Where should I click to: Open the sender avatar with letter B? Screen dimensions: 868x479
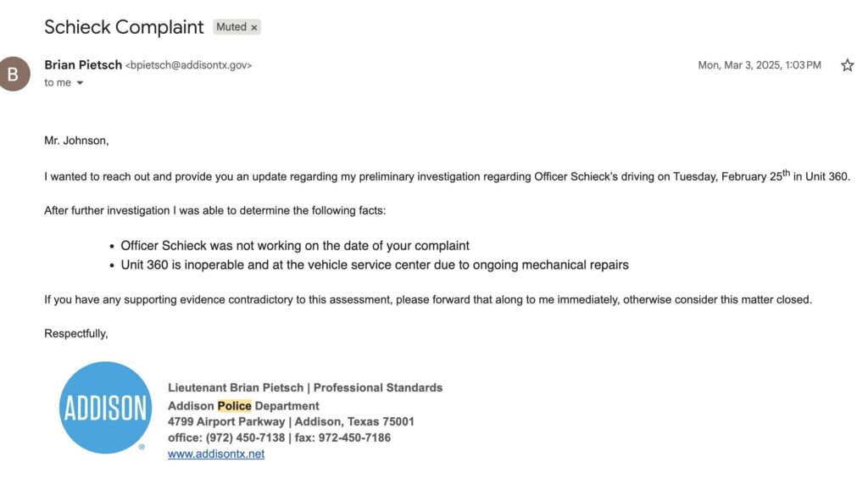point(14,74)
